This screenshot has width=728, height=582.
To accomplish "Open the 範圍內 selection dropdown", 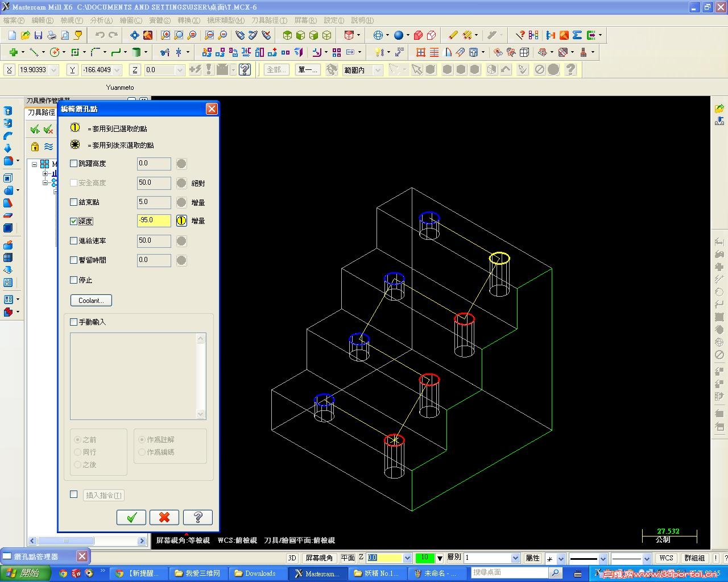I will pos(378,70).
